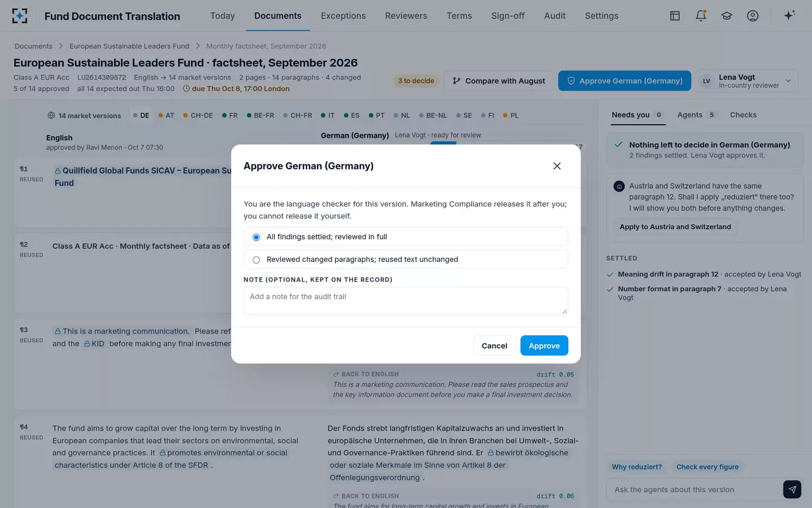812x508 pixels.
Task: Click the audit trail note field
Action: [x=405, y=301]
